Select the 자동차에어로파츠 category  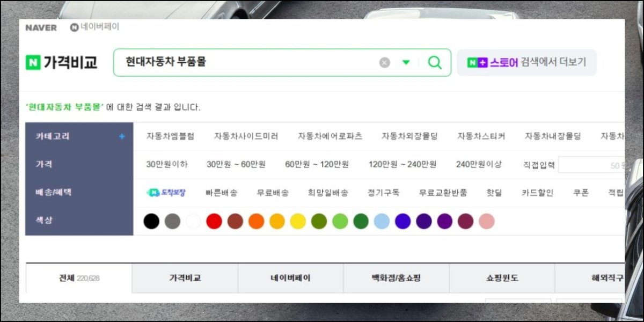click(330, 136)
